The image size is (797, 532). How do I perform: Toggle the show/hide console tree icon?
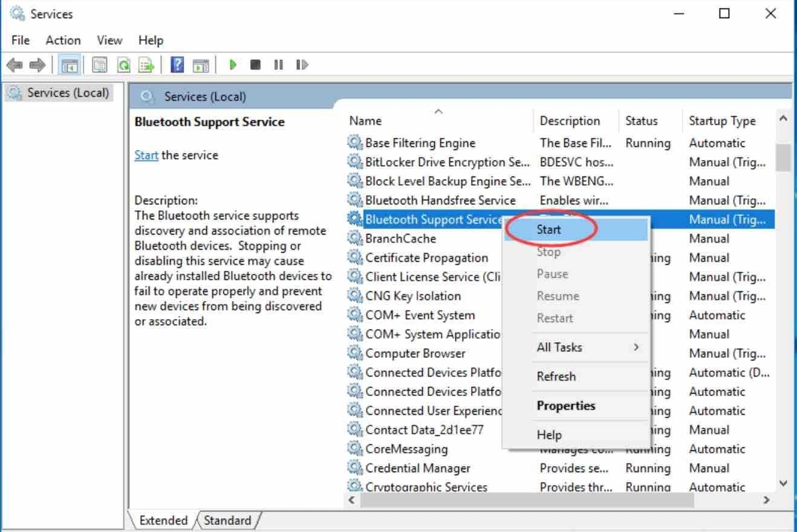click(69, 65)
